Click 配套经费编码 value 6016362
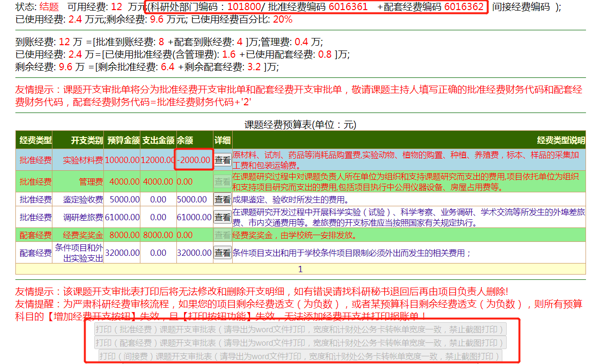The image size is (611, 364). pos(464,7)
